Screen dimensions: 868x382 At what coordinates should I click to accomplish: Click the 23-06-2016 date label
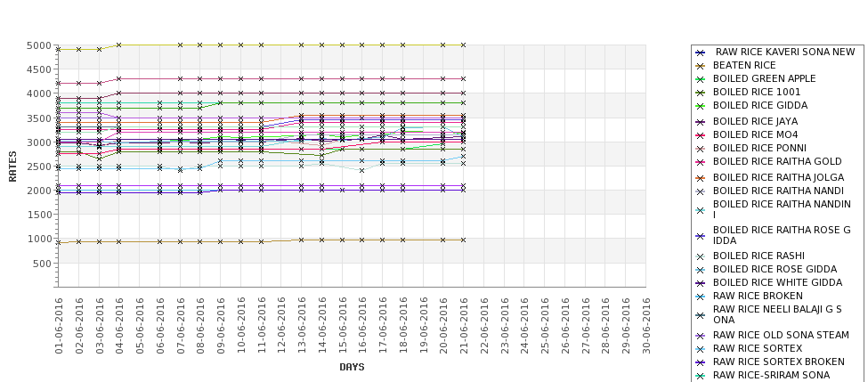504,326
